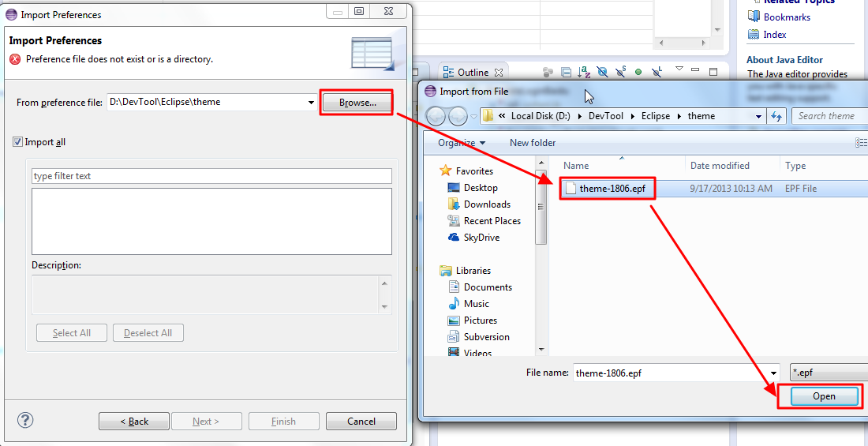The image size is (868, 446).
Task: Refresh the folder with the address bar refresh icon
Action: (x=776, y=116)
